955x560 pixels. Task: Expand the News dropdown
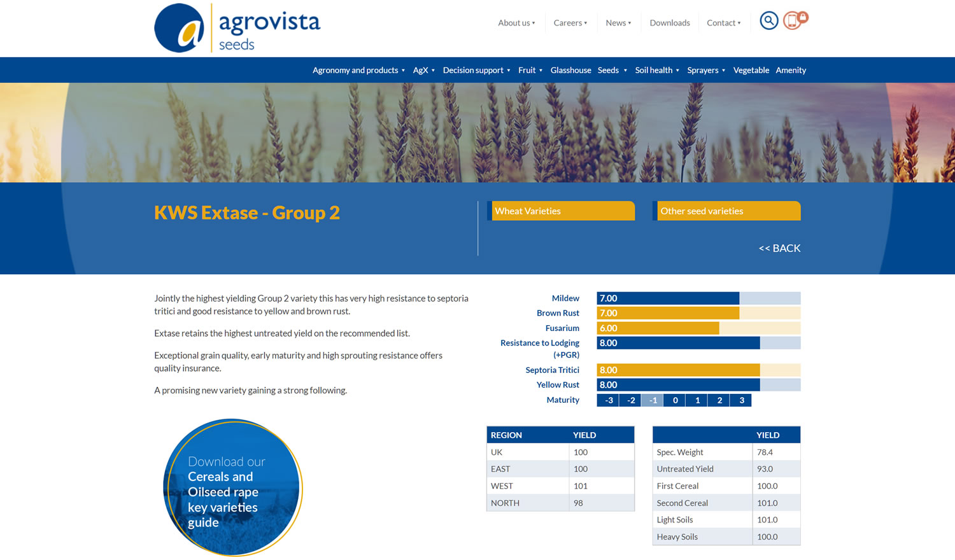pos(618,23)
